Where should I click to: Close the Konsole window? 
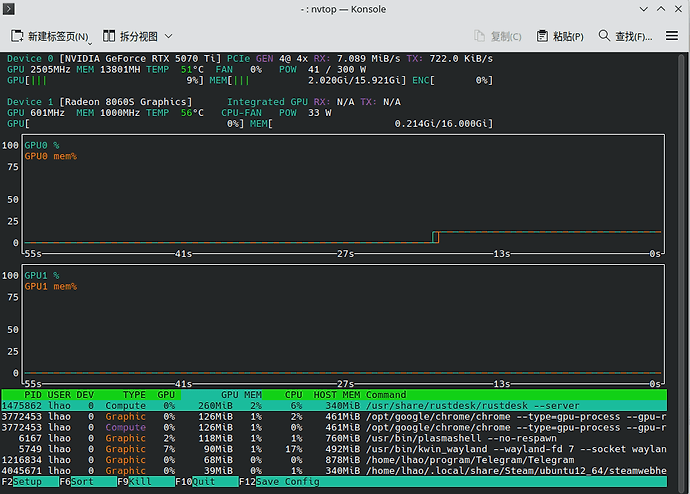(679, 9)
